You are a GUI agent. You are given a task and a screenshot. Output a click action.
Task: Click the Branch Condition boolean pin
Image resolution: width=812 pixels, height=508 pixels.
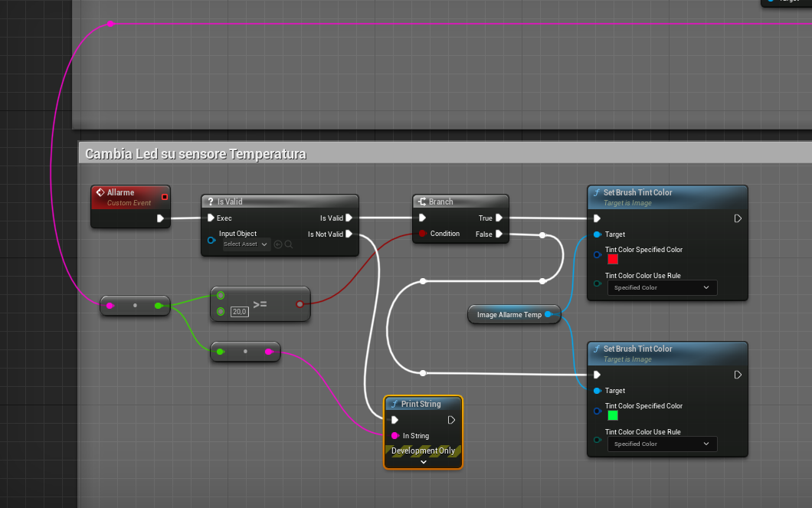[x=422, y=234]
